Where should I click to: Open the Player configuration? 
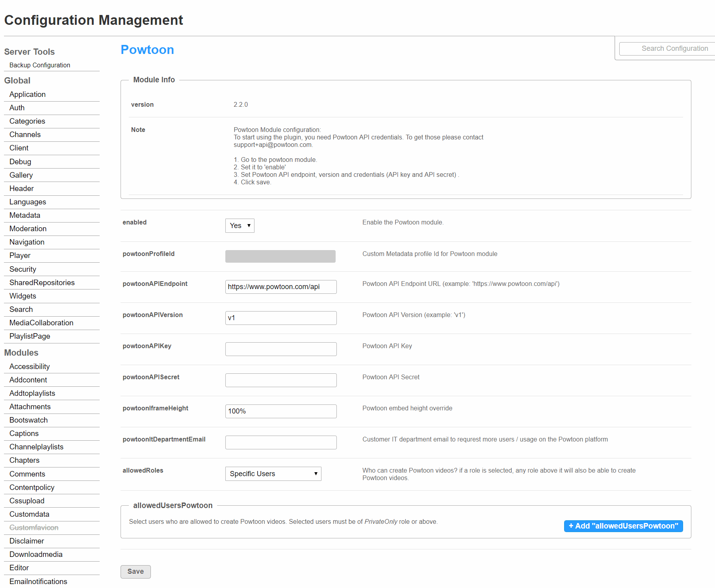click(x=20, y=256)
